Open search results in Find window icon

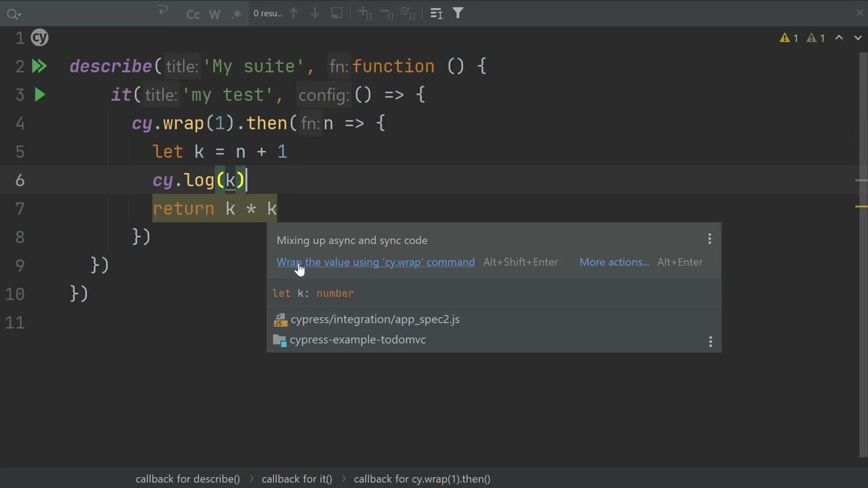point(437,13)
